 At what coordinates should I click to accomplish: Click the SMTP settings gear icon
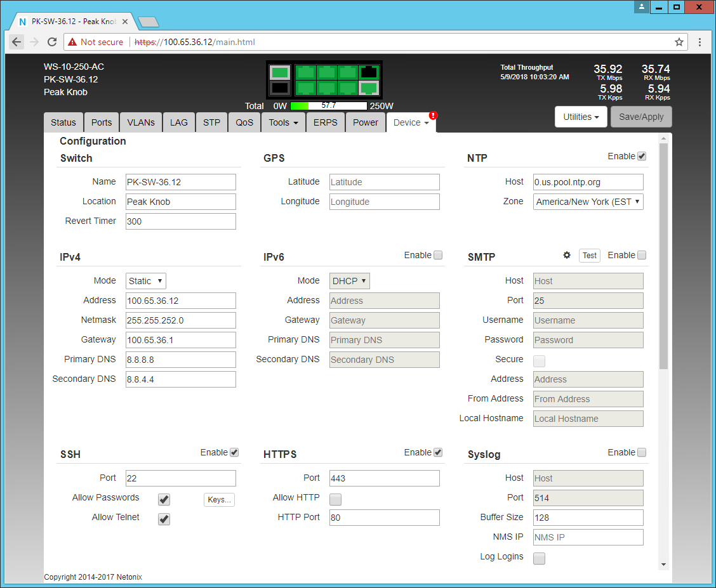567,255
